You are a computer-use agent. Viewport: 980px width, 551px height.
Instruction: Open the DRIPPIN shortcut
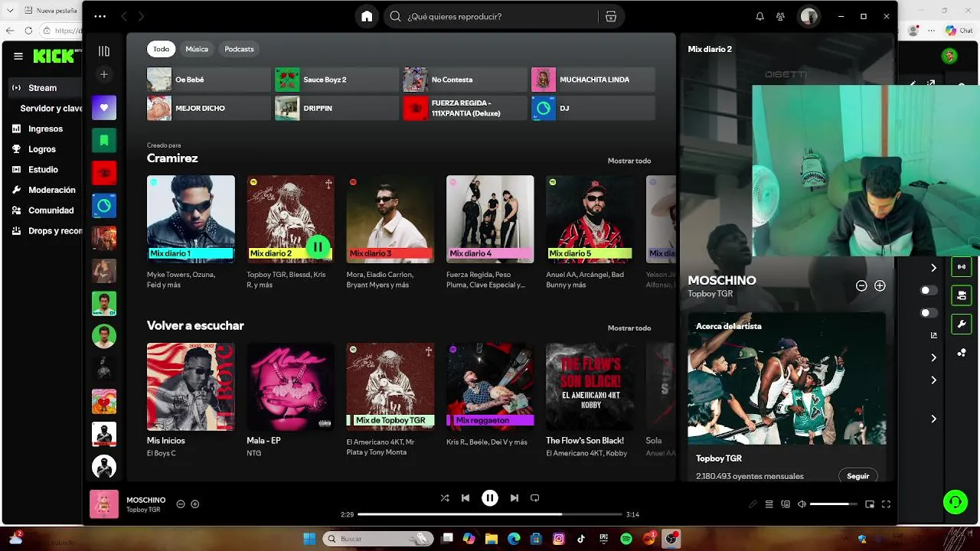pyautogui.click(x=337, y=108)
